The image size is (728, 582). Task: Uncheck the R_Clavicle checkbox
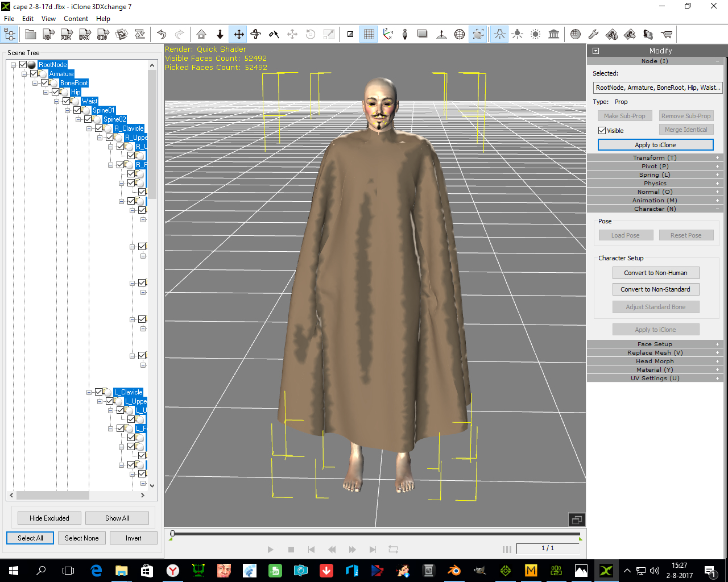pos(99,128)
